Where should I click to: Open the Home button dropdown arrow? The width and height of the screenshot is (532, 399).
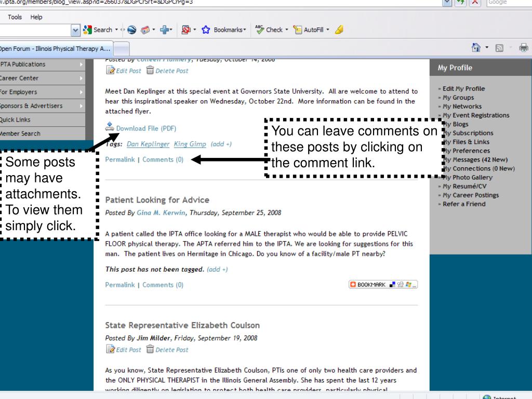(x=487, y=47)
